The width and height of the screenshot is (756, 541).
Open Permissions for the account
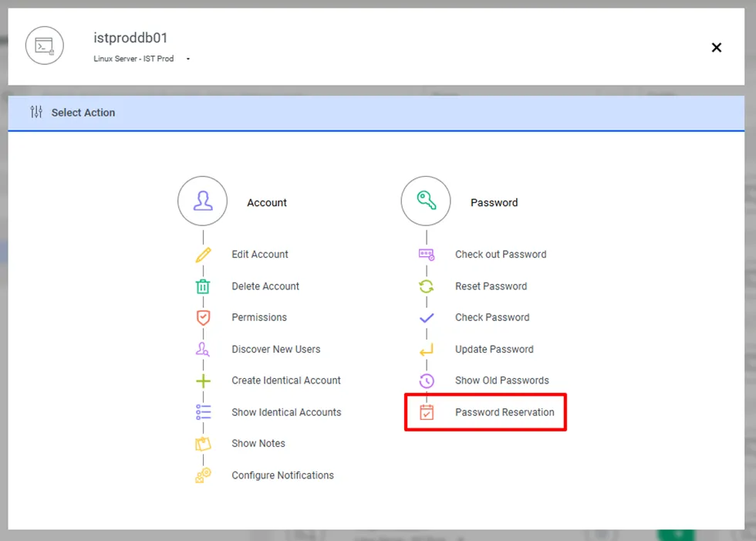tap(259, 317)
